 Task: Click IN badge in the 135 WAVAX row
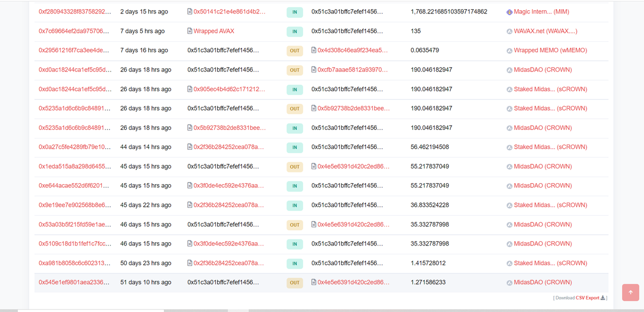point(294,31)
